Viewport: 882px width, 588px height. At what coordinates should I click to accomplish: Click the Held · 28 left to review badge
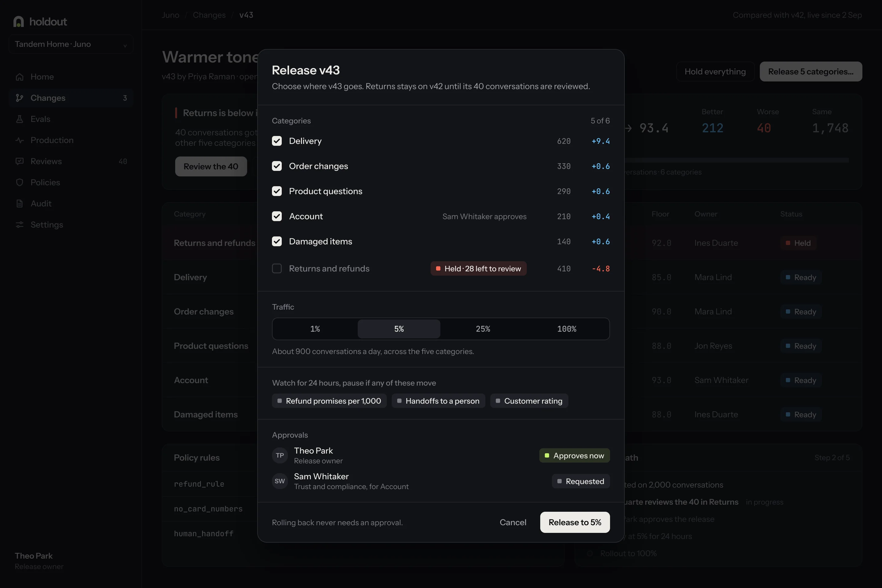pyautogui.click(x=478, y=269)
